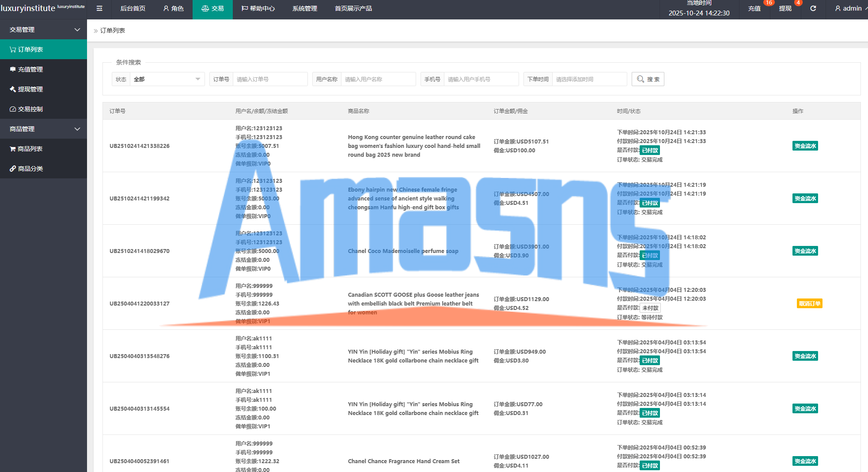This screenshot has width=868, height=472.
Task: Open 商品分类 in the sidebar
Action: (43, 169)
